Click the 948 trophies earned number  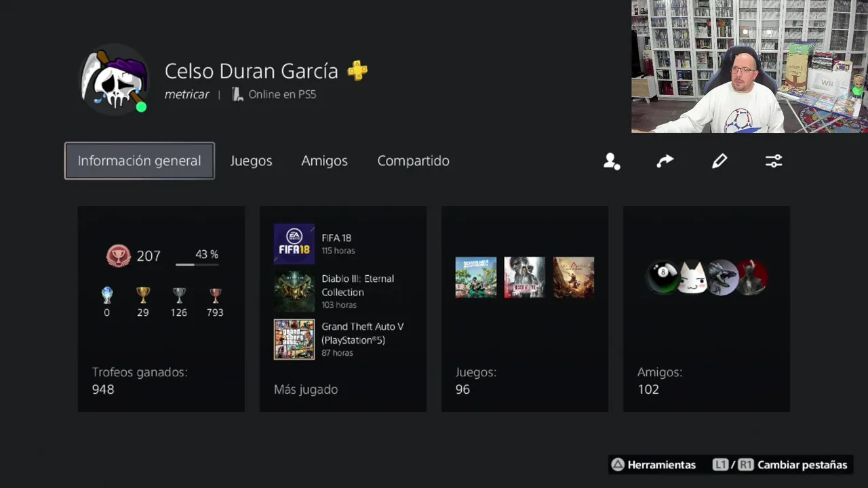coord(103,390)
